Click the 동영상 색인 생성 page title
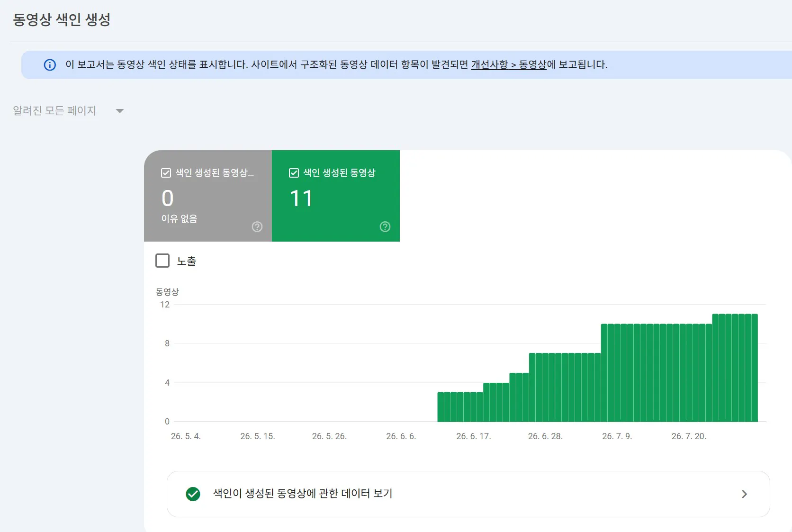Image resolution: width=792 pixels, height=532 pixels. point(62,20)
